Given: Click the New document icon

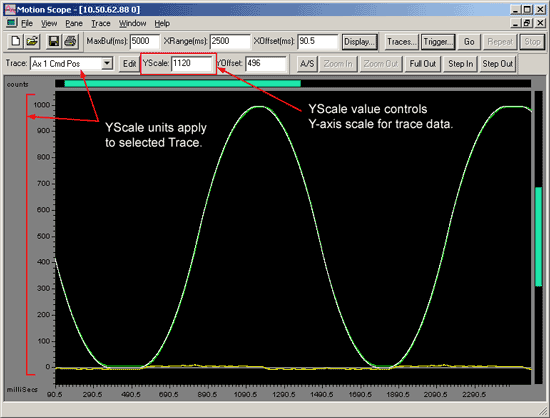Looking at the screenshot, I should point(15,41).
